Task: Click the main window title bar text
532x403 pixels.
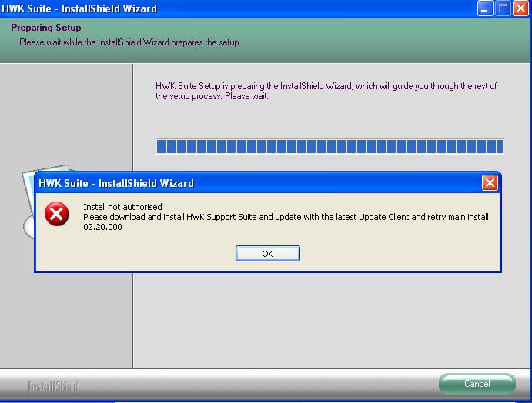Action: tap(79, 8)
